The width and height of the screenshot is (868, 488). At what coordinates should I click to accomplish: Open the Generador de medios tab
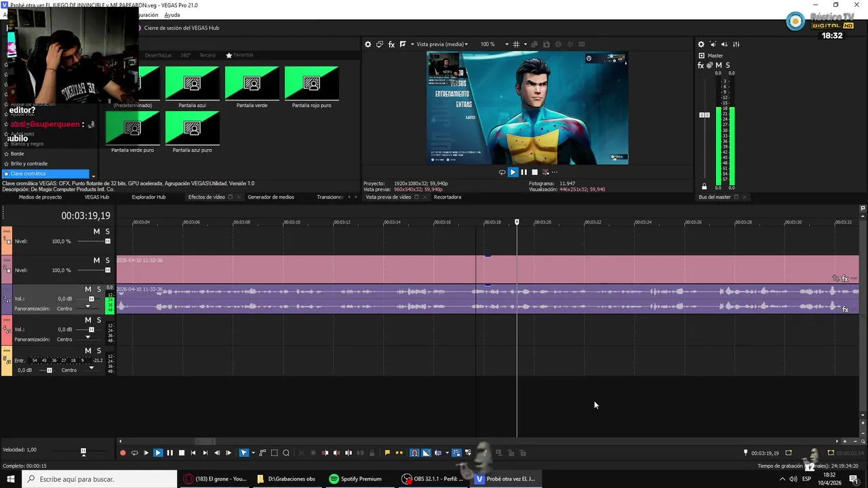click(x=271, y=197)
